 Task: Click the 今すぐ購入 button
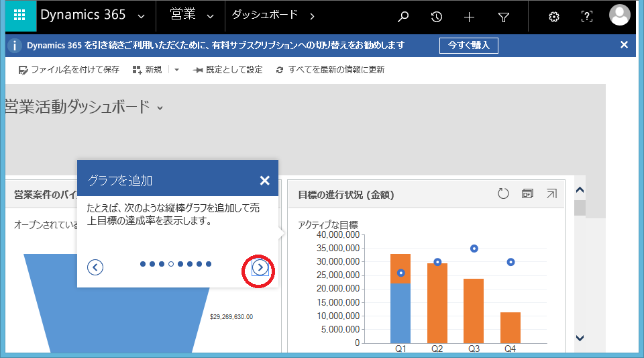pyautogui.click(x=469, y=45)
